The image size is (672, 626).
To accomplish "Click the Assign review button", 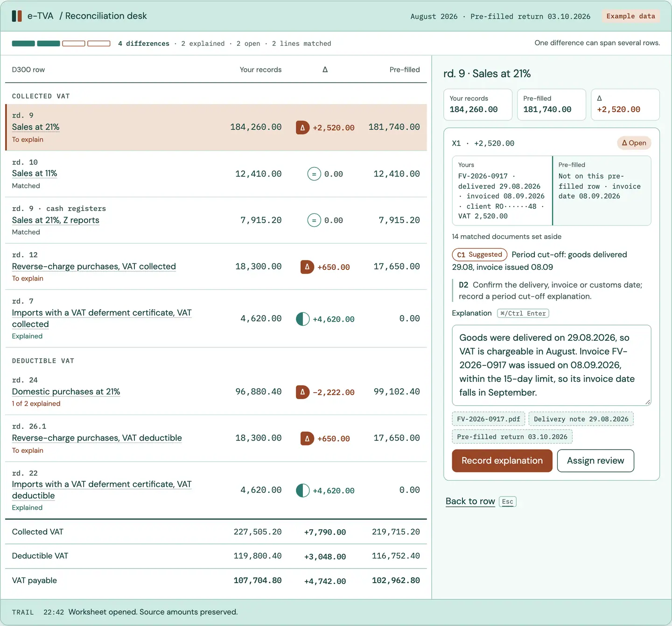I will point(595,461).
